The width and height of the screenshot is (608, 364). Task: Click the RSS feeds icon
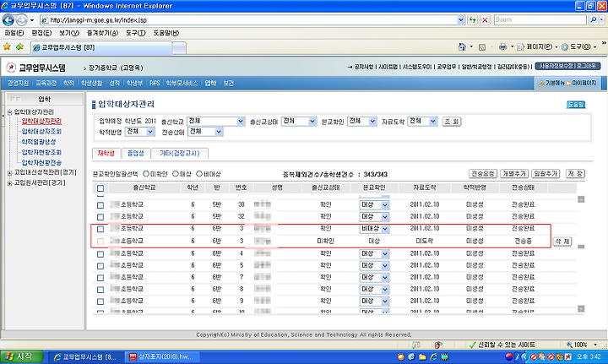(482, 47)
